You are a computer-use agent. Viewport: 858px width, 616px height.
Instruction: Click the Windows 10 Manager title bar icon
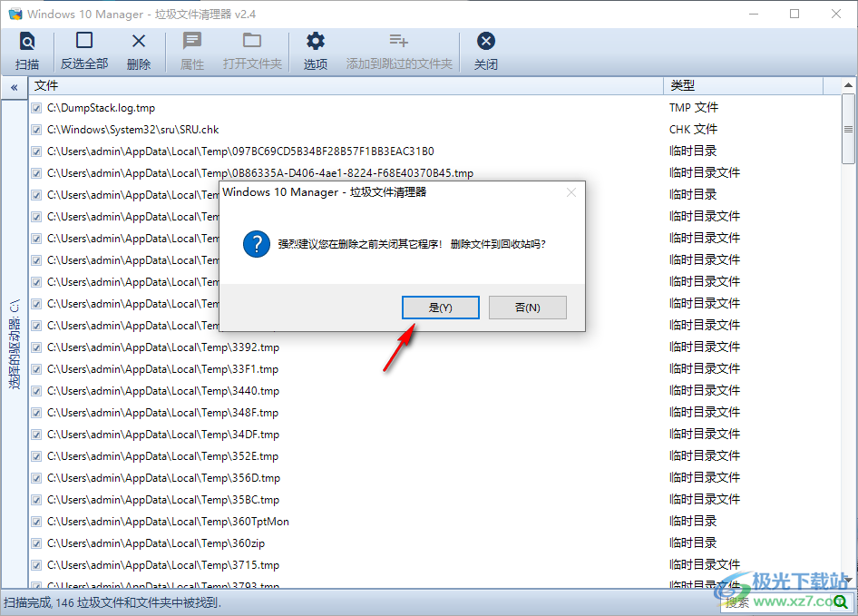pyautogui.click(x=15, y=14)
